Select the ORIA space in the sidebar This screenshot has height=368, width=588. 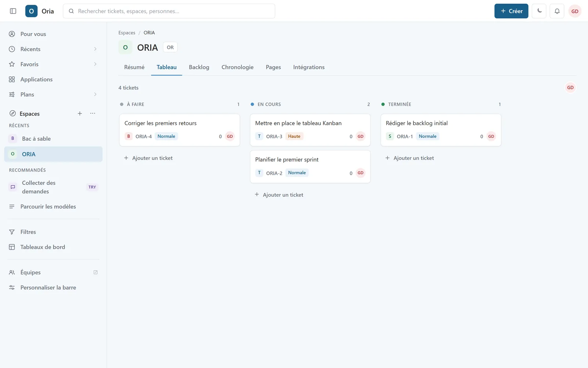click(53, 154)
